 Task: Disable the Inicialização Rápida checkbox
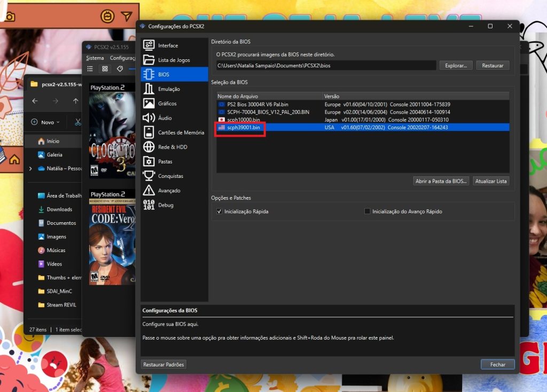point(220,211)
